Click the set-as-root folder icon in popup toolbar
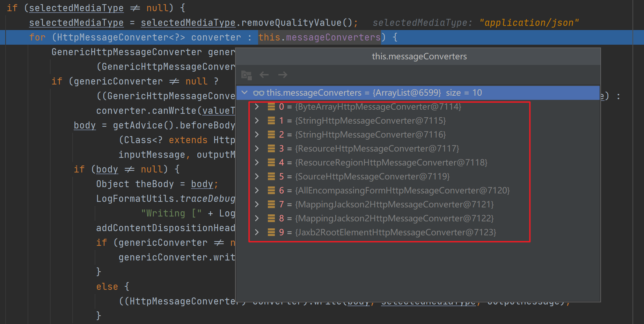Viewport: 644px width, 324px height. [x=247, y=75]
